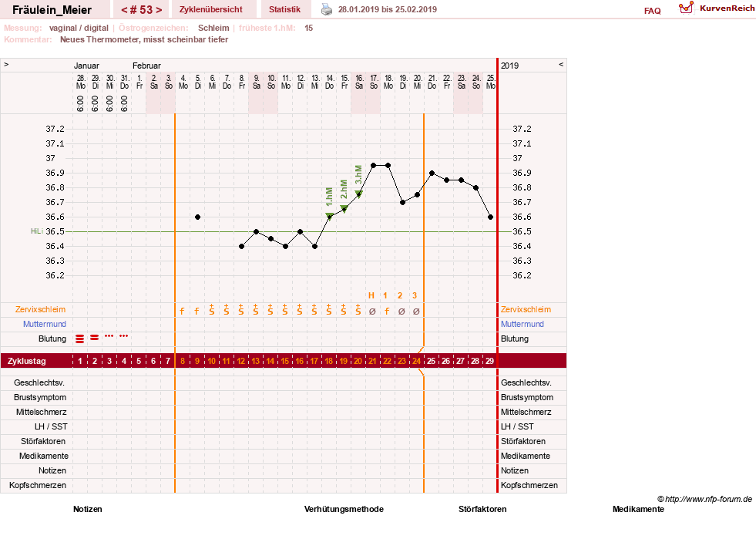Click the collapse arrow at the chart's top right
Viewport: 756px width, 539px height.
[x=561, y=64]
